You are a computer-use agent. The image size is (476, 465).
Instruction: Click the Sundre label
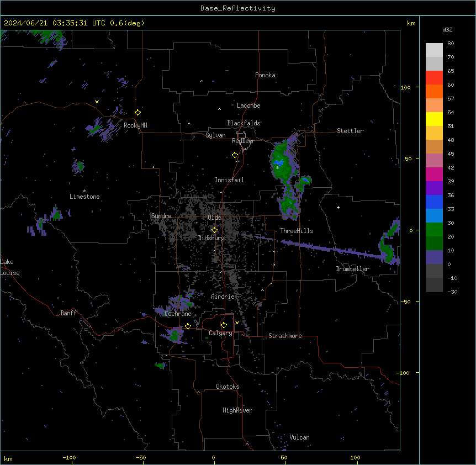[161, 216]
